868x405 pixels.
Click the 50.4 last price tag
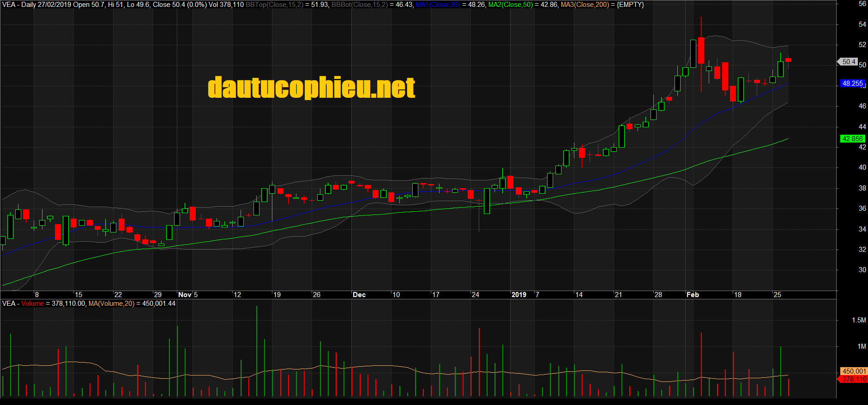click(x=849, y=62)
